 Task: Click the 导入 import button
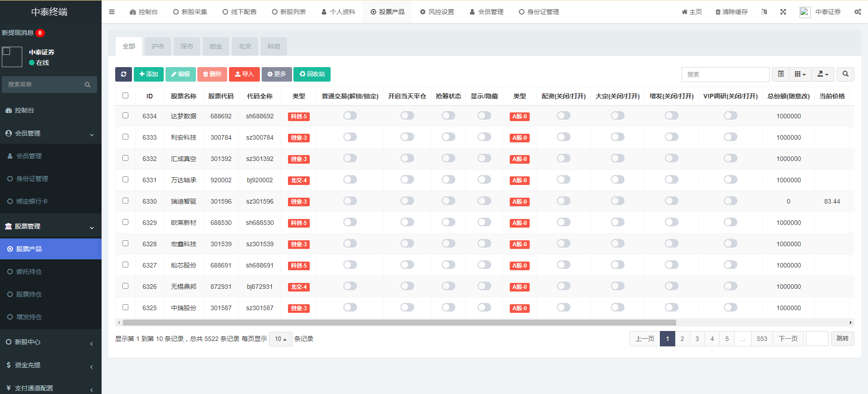244,74
